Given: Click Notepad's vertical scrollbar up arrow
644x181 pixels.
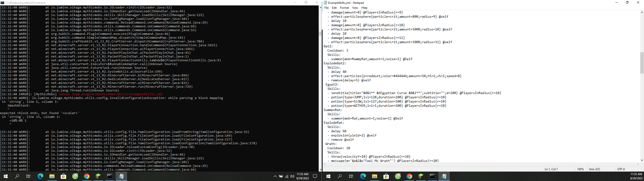Looking at the screenshot, I should click(x=642, y=12).
